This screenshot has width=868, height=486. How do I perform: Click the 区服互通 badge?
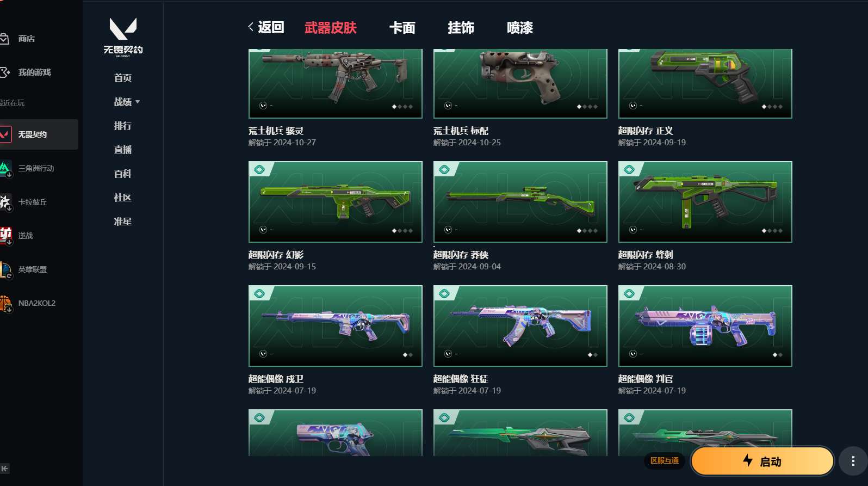click(x=664, y=460)
